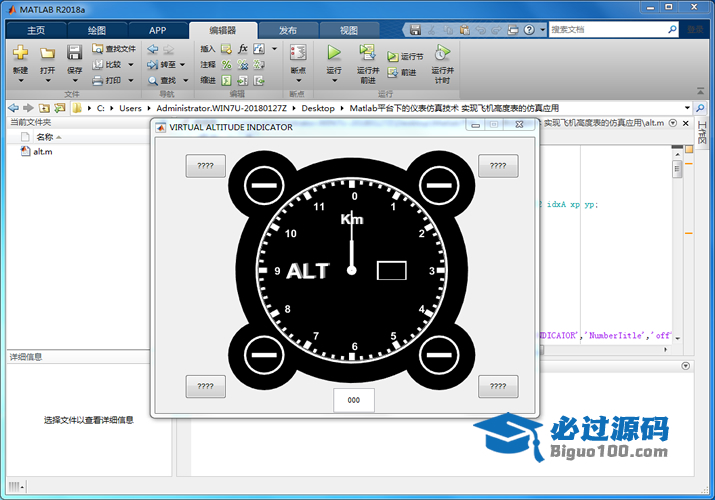The image size is (715, 500).
Task: Click the help question mark icon
Action: pyautogui.click(x=529, y=30)
